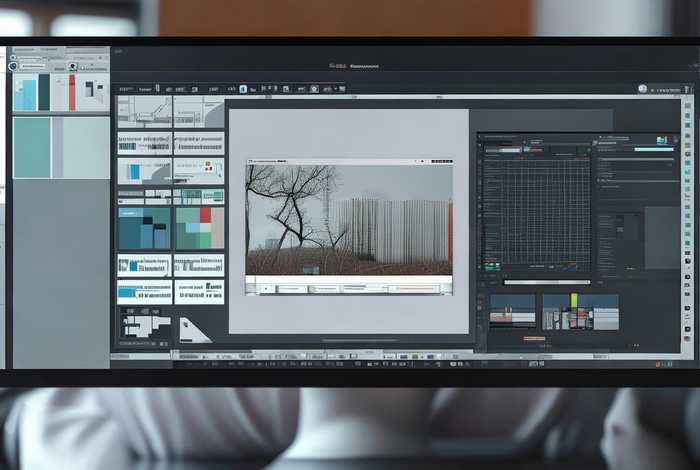Image resolution: width=700 pixels, height=470 pixels.
Task: Open the green and red blocks thumbnail
Action: (x=199, y=228)
